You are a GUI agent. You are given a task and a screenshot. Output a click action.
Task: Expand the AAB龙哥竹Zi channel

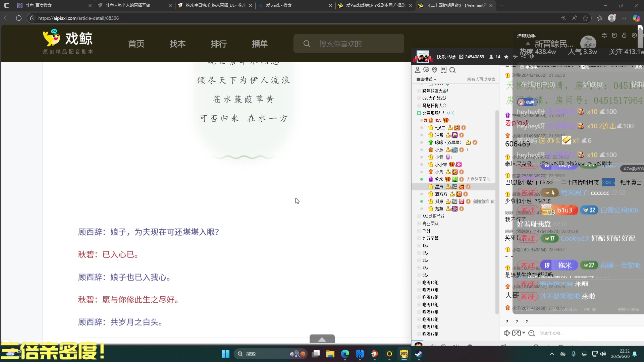[x=433, y=216]
